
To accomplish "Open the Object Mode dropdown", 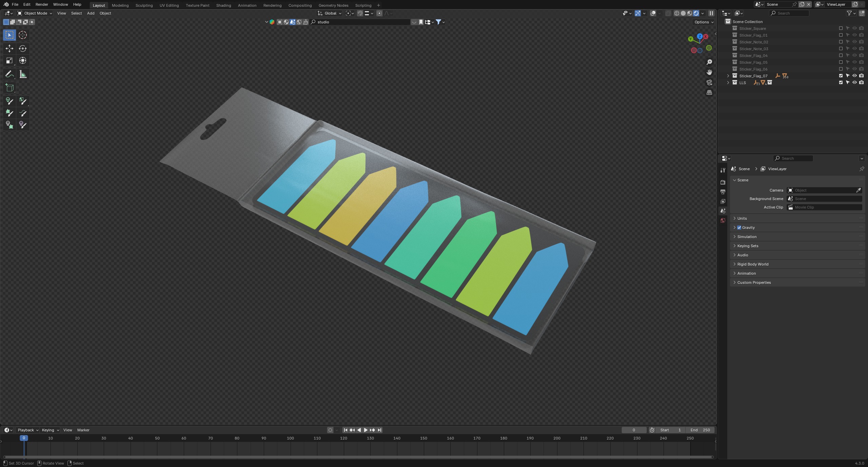I will pyautogui.click(x=35, y=13).
